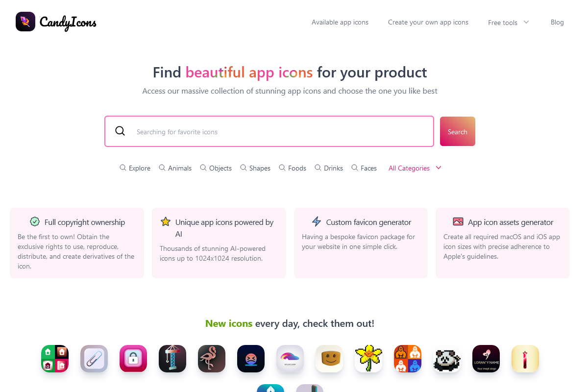The width and height of the screenshot is (588, 392).
Task: Click the magnifying glass inside the search bar
Action: (x=120, y=131)
